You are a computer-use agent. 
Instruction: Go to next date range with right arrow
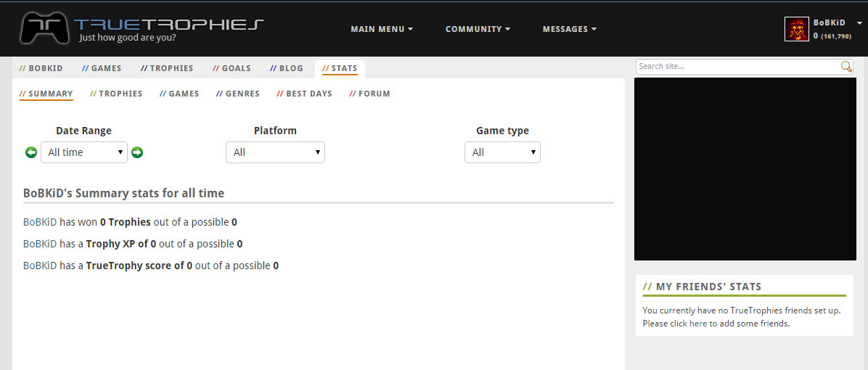(x=137, y=152)
